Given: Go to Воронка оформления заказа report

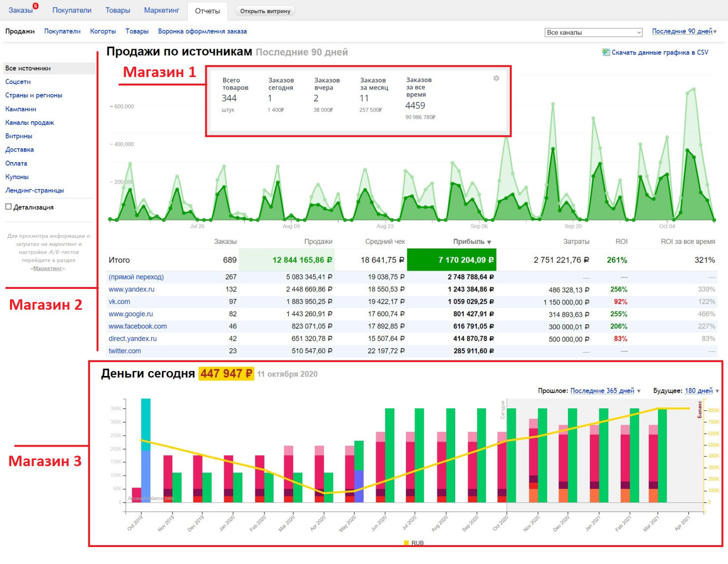Looking at the screenshot, I should pos(202,31).
